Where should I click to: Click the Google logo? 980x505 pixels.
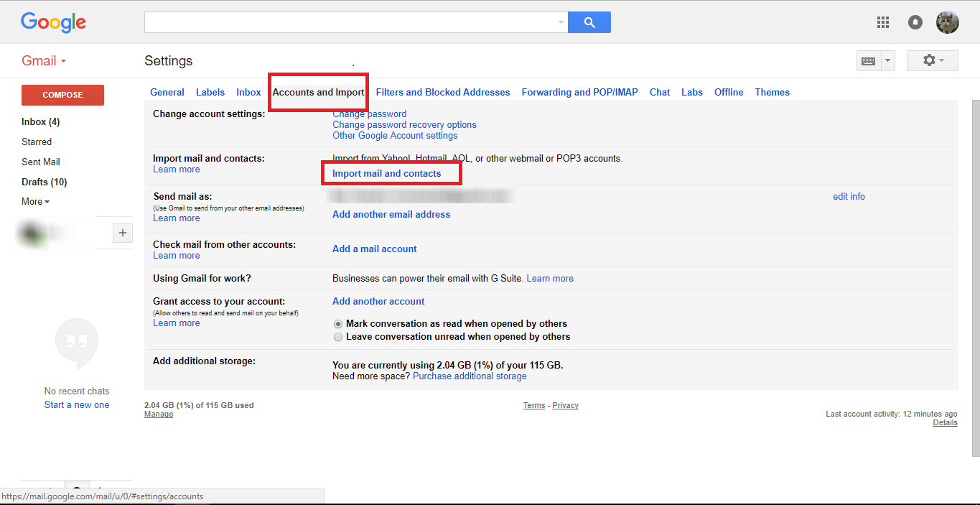[53, 22]
